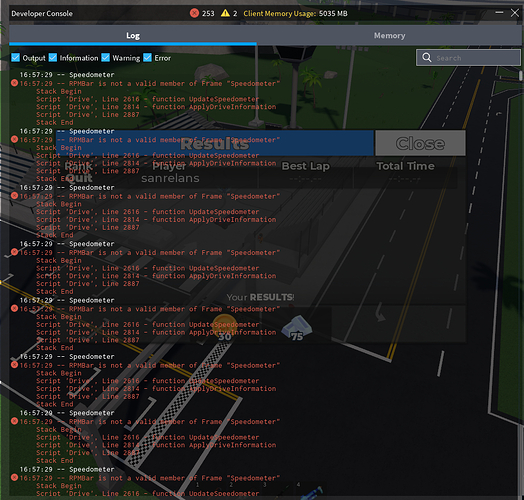Screen dimensions: 524x500
Task: Switch to the Log tab
Action: [133, 35]
